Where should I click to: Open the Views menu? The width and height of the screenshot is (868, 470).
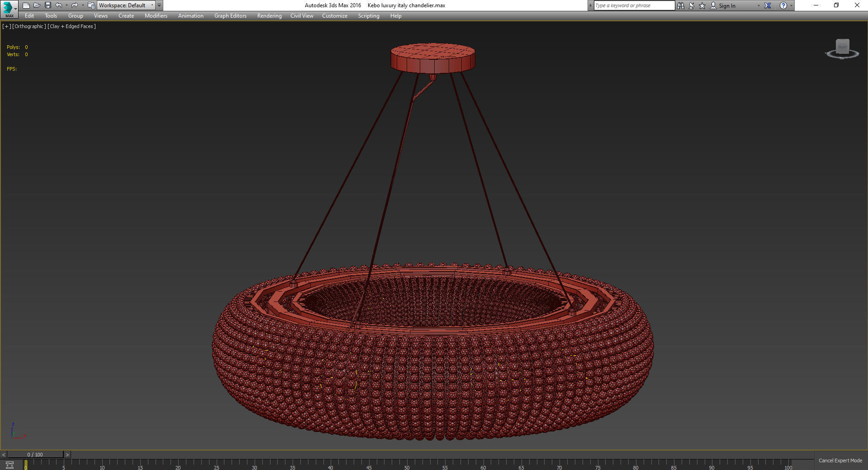[x=100, y=16]
